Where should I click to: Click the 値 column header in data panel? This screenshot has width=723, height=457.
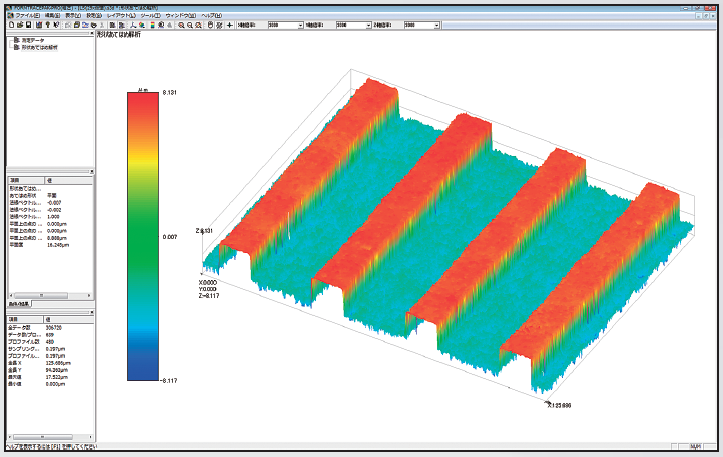point(68,319)
